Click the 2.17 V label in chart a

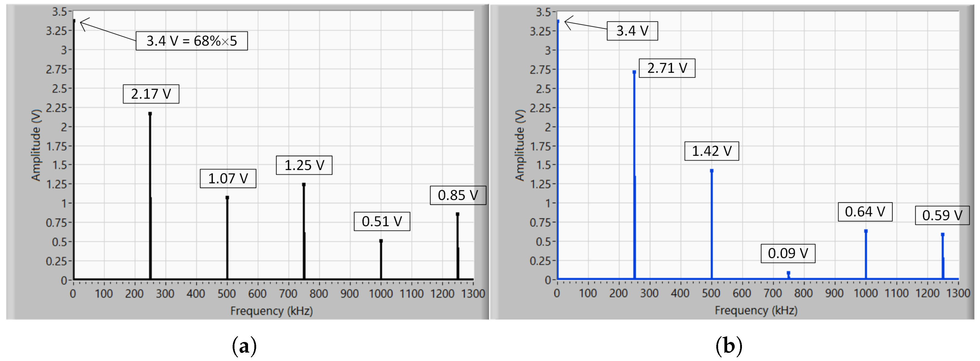[151, 94]
